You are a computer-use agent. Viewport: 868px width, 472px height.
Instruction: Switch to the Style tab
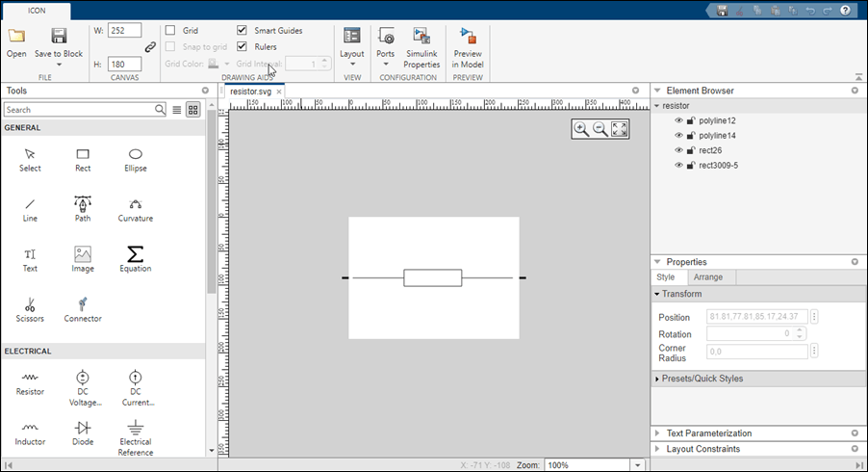[665, 277]
